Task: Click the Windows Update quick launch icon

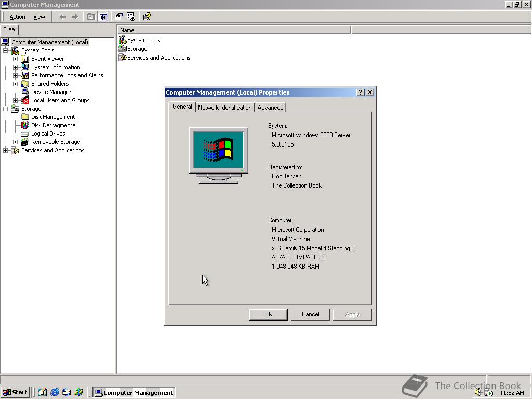Action: pos(79,392)
